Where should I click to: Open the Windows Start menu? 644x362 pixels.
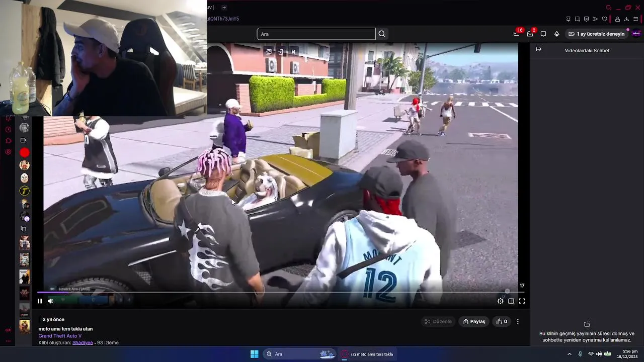click(x=254, y=354)
